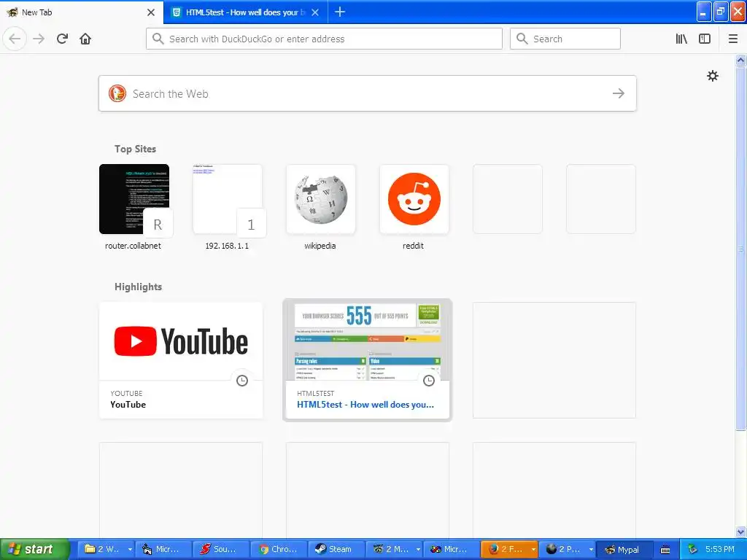Click the taskbar clock showing 5:53 PM
The width and height of the screenshot is (747, 560).
coord(720,549)
